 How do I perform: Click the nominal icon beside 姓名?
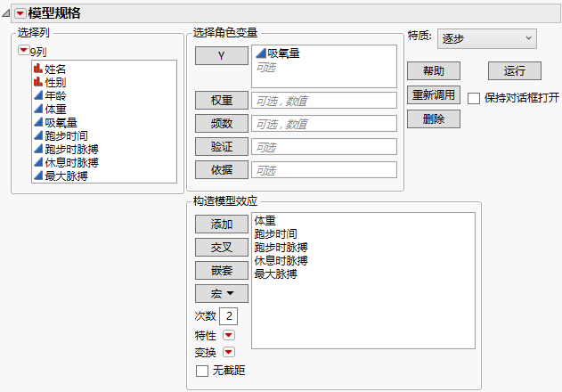point(38,68)
